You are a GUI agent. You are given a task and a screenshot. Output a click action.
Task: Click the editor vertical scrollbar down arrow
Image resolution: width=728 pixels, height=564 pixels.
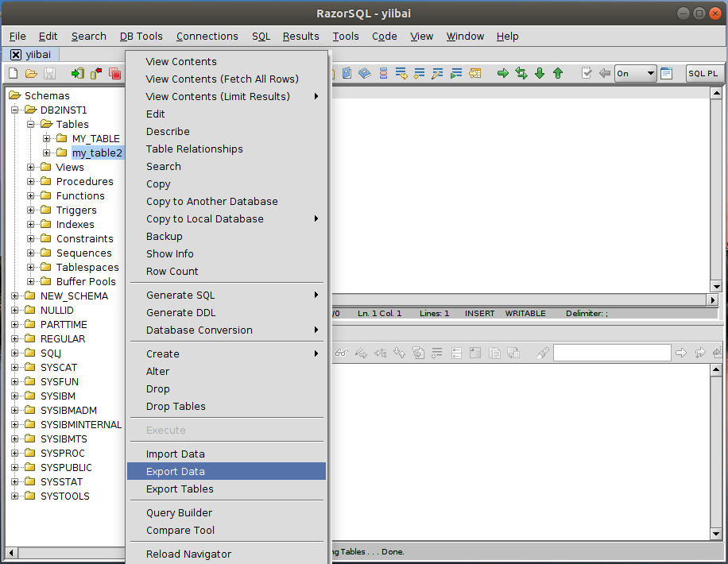pos(716,286)
